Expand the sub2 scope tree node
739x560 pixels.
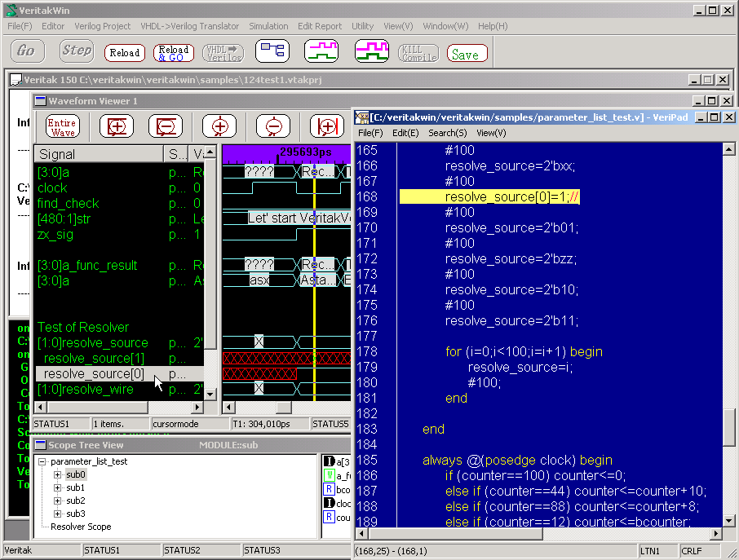[57, 500]
